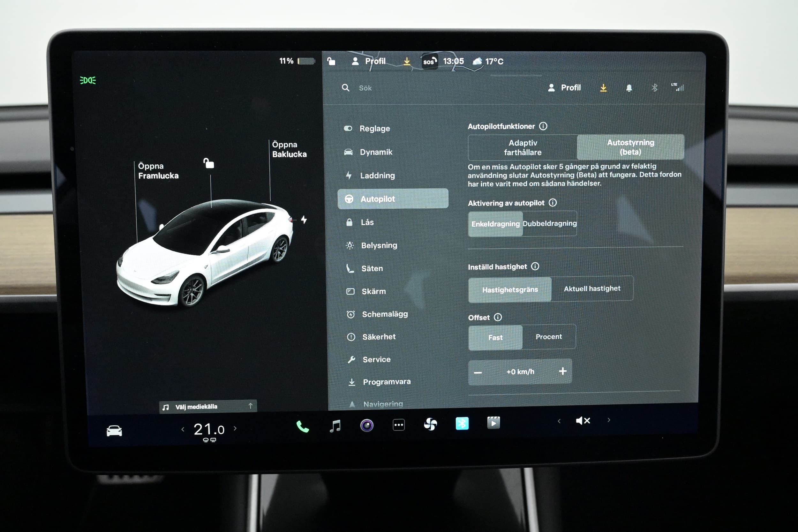Set speed to Aktuell hastighet
This screenshot has height=532, width=798.
tap(592, 288)
